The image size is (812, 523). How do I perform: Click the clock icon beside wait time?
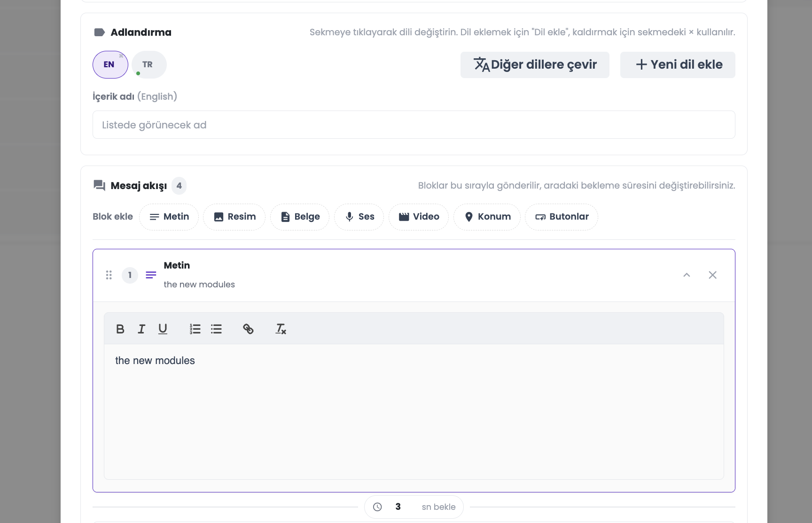[377, 507]
